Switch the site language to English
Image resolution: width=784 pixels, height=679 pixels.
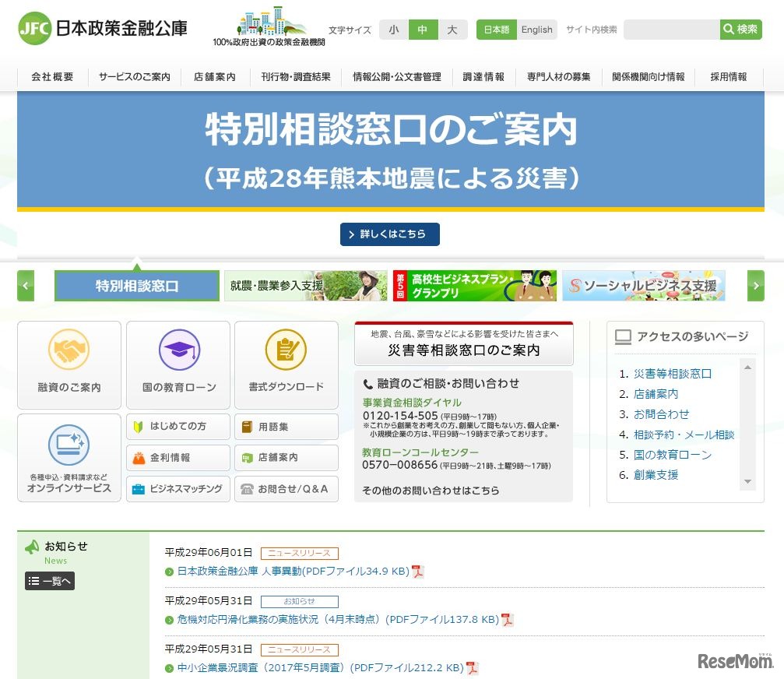(x=536, y=30)
